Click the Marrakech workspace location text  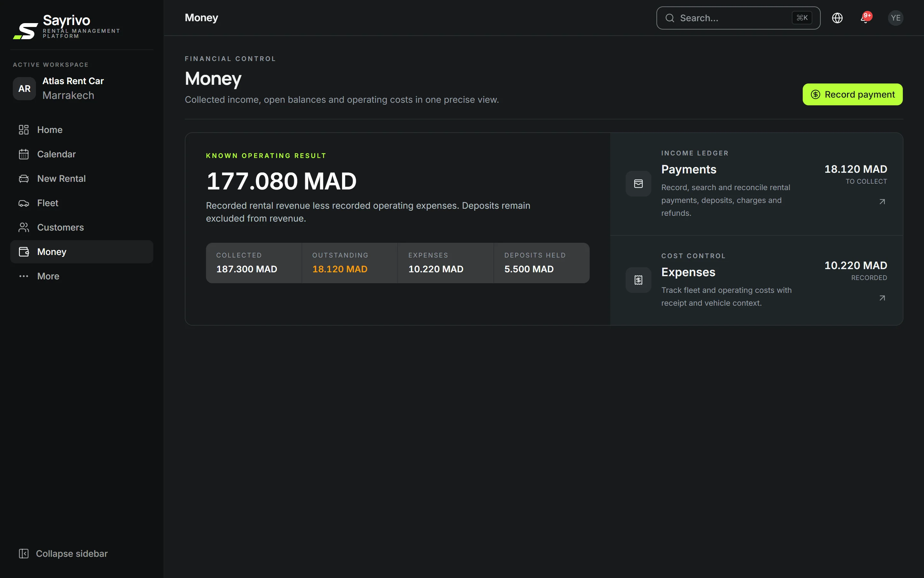[68, 96]
